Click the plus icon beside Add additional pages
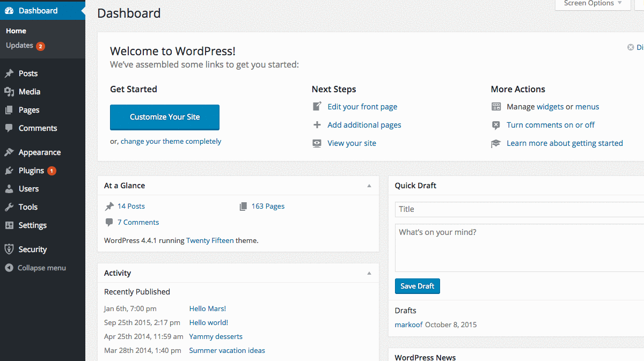The height and width of the screenshot is (361, 644). click(317, 125)
